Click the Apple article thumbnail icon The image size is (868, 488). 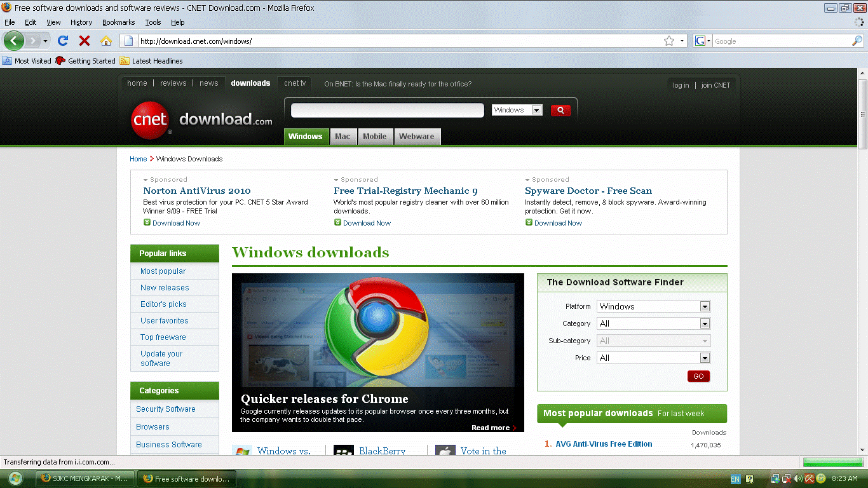tap(445, 450)
